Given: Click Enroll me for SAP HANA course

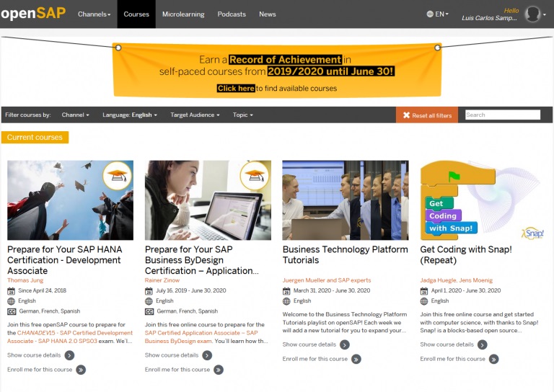Looking at the screenshot, I should (x=40, y=370).
